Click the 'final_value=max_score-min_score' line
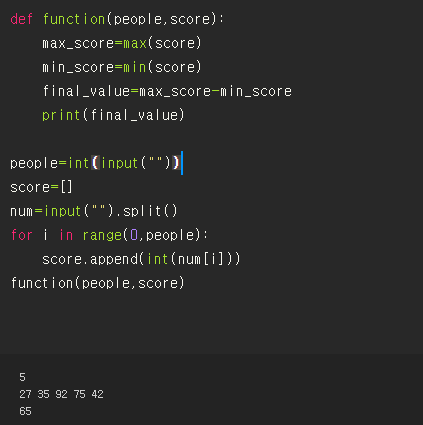This screenshot has width=423, height=425. point(167,91)
